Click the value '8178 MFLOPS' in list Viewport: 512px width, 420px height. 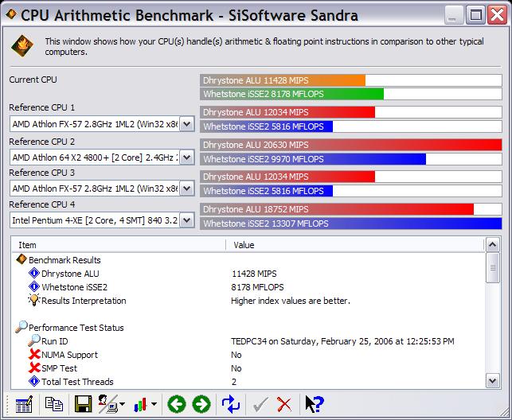[x=257, y=287]
